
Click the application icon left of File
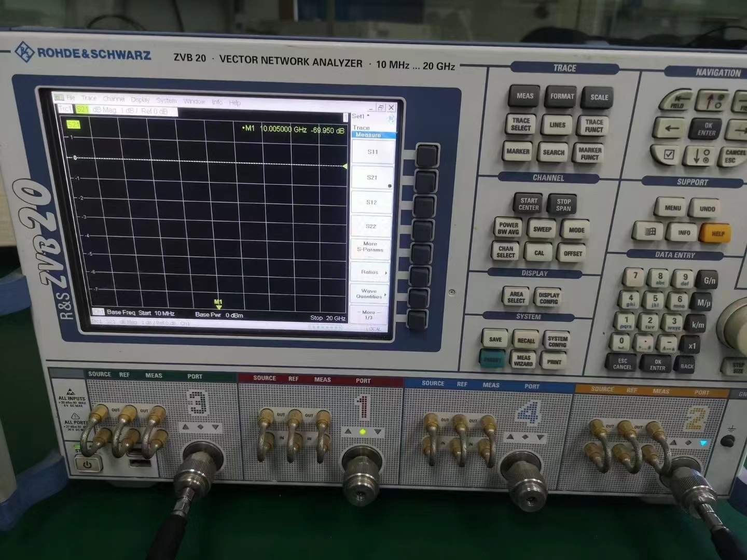tap(60, 97)
